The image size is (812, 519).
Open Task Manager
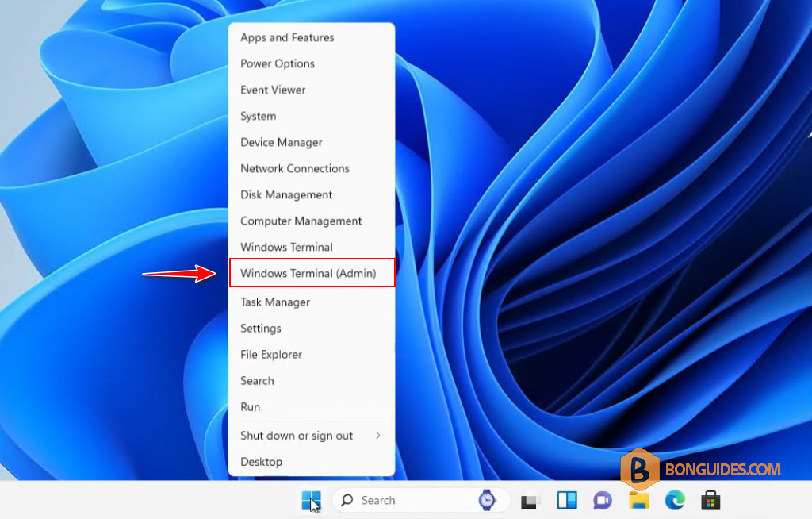(311, 302)
